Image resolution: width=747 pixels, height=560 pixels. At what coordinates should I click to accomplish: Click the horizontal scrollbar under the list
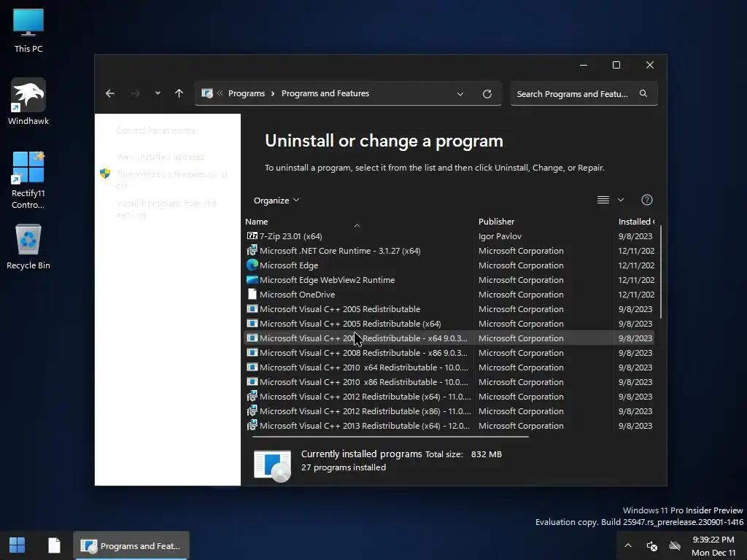pyautogui.click(x=390, y=436)
